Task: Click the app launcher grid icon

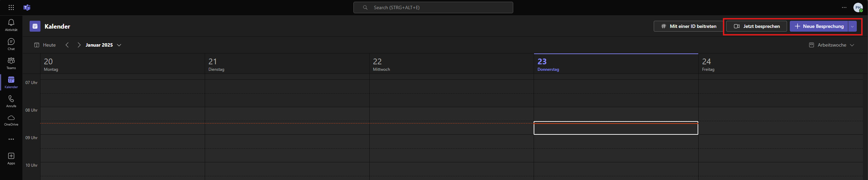Action: (11, 7)
